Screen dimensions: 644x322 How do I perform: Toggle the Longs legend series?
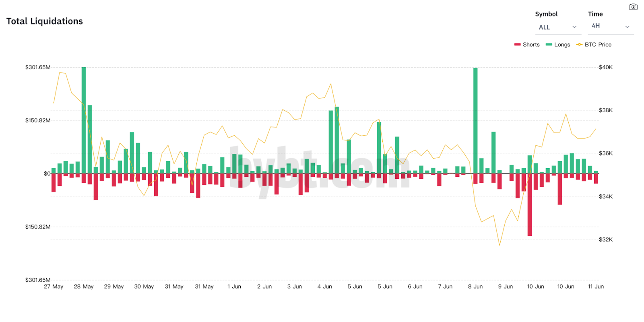(x=558, y=45)
